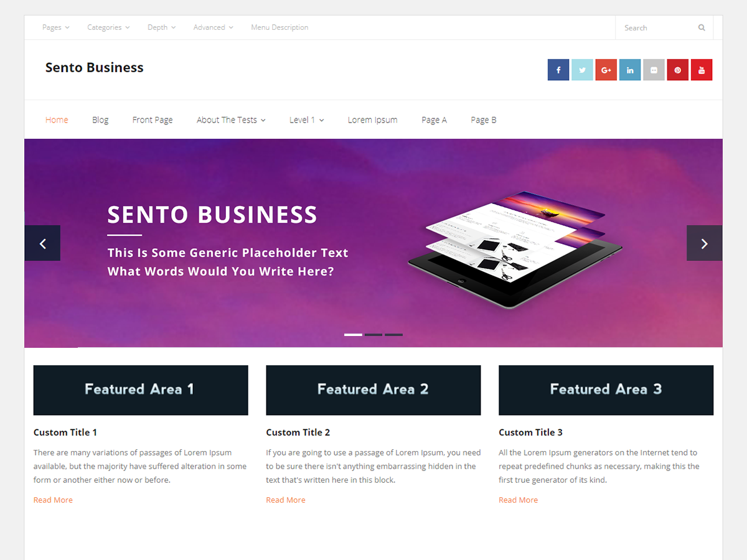Select the Front Page navigation item
Screen dimensions: 747x560
coord(153,119)
